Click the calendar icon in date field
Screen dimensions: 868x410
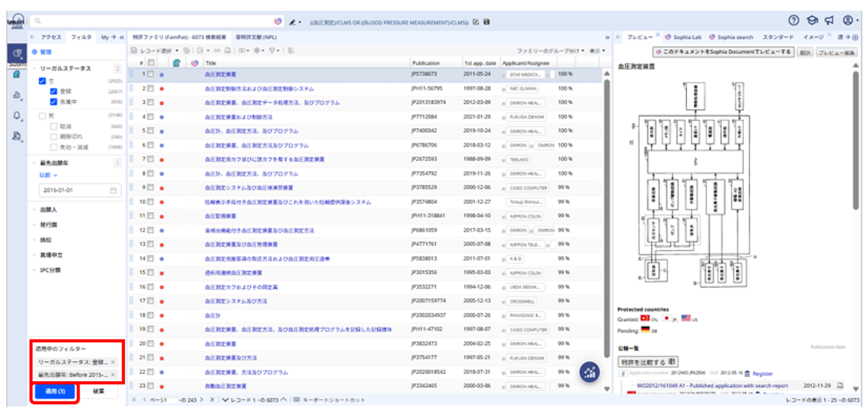113,190
